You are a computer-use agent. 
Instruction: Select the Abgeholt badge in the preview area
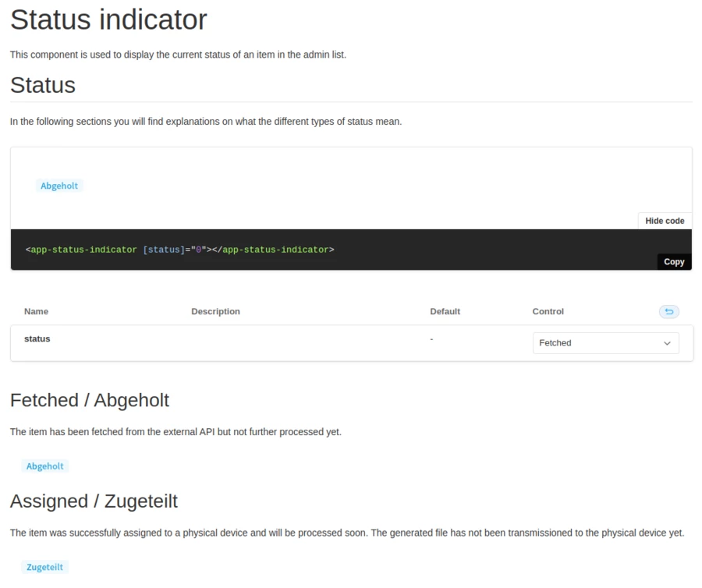[x=59, y=186]
